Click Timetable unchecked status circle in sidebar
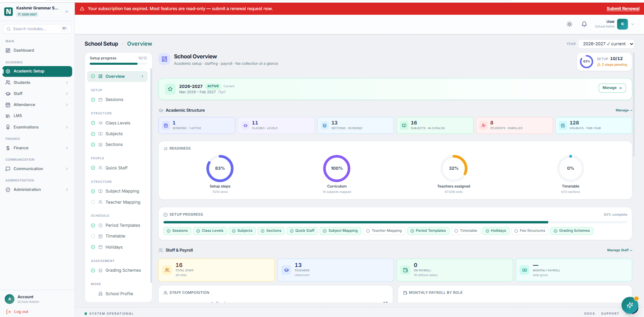Image resolution: width=644 pixels, height=317 pixels. click(x=93, y=236)
